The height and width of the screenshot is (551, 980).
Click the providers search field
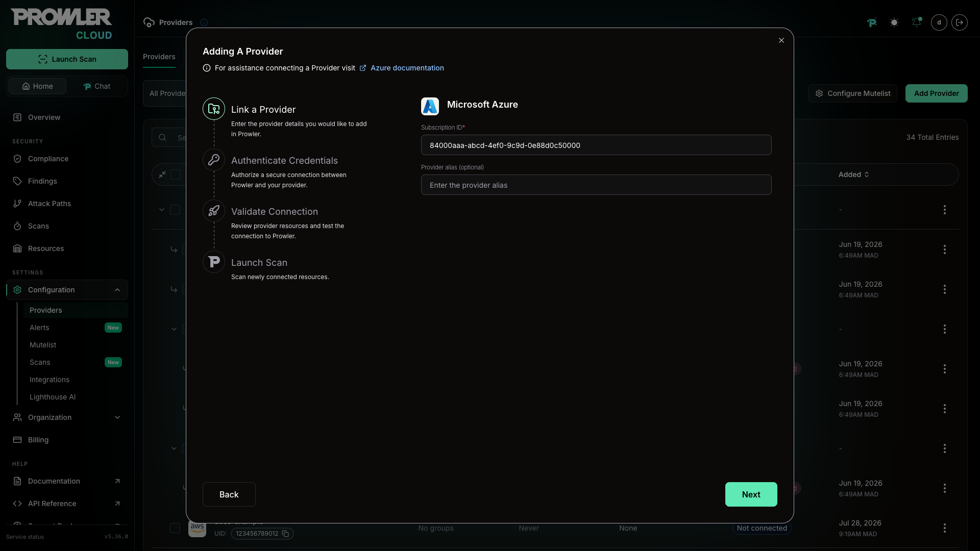[x=169, y=137]
